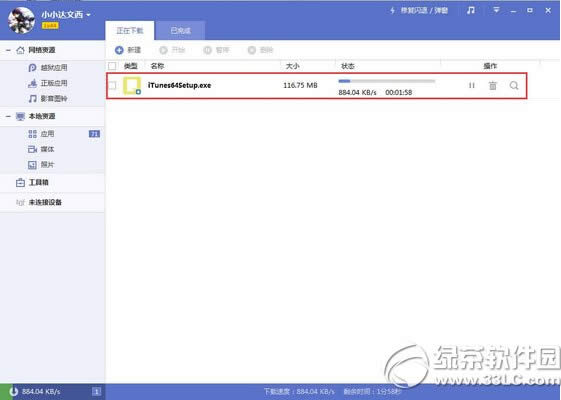The image size is (561, 400).
Task: Collapse the 本地资源 section
Action: [8, 117]
